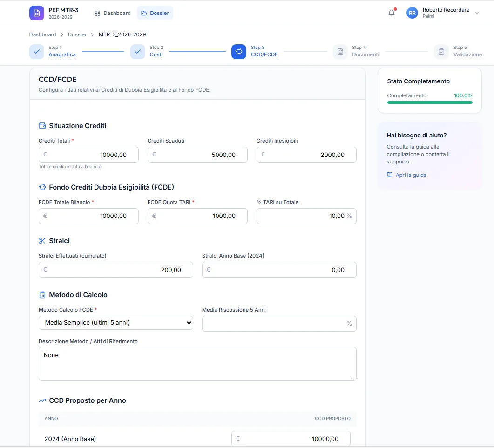Screen dimensions: 494x448
Task: Click the Dossier breadcrumb link
Action: tap(77, 34)
